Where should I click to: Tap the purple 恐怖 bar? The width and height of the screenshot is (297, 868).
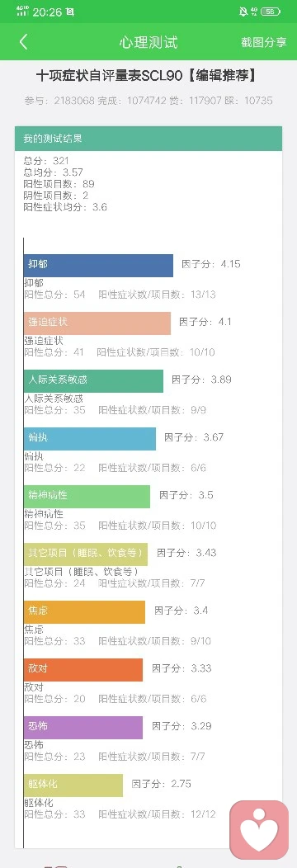pos(83,728)
